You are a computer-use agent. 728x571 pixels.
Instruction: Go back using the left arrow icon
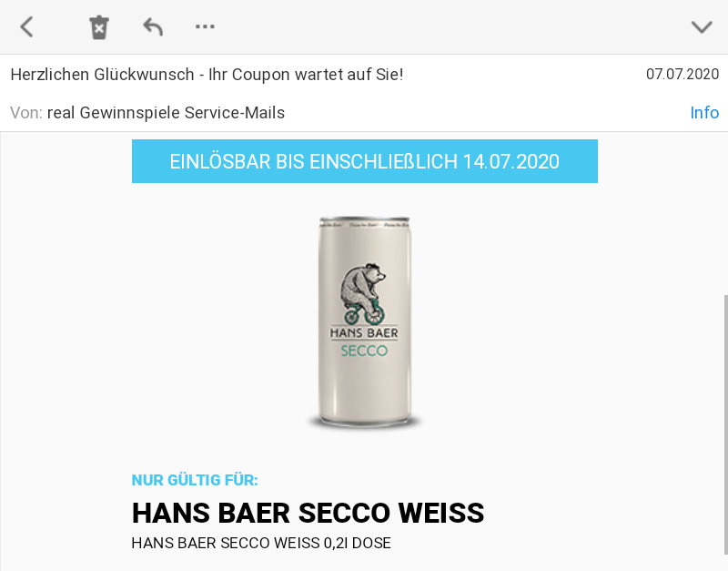click(x=26, y=26)
